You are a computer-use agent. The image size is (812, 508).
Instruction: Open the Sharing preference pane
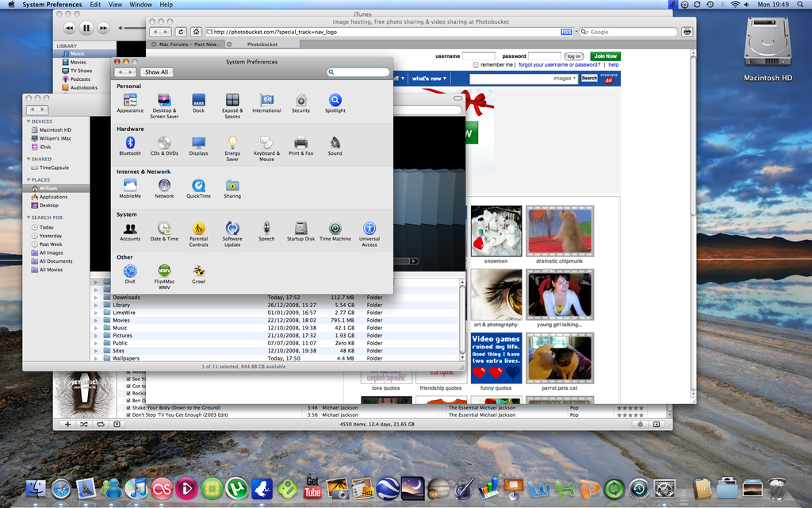pyautogui.click(x=232, y=189)
